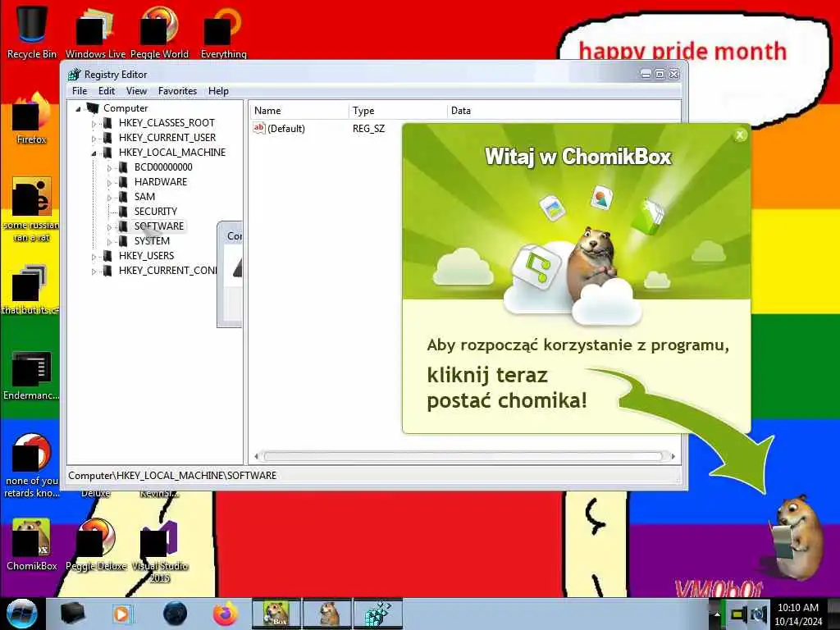The image size is (840, 630).
Task: Select the HKEY_USERS key label
Action: pos(146,256)
